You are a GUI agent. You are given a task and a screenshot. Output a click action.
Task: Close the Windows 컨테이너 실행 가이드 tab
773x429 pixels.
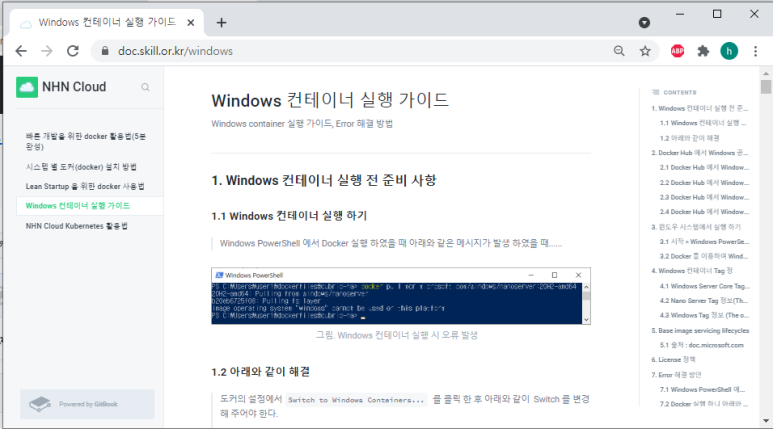point(191,23)
